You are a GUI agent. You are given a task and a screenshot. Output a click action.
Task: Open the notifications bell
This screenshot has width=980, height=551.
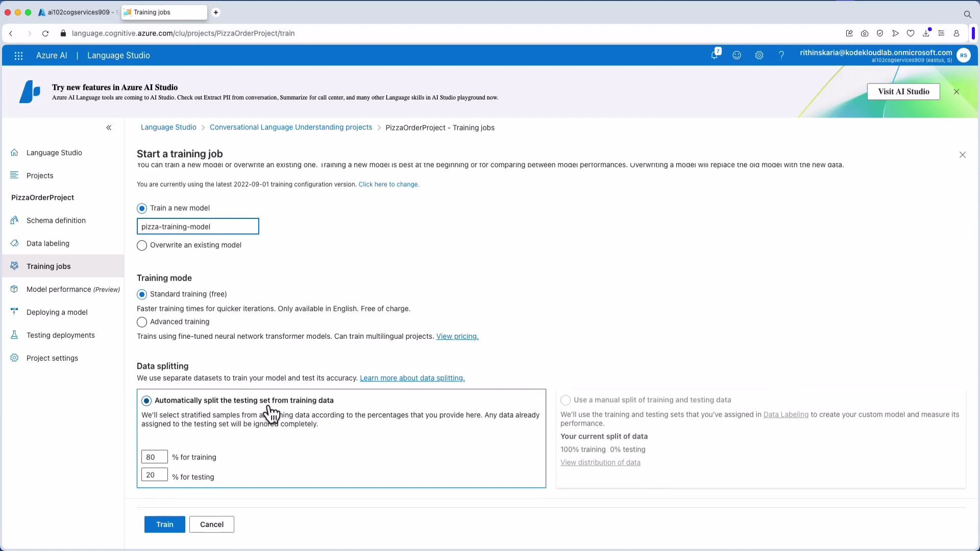pyautogui.click(x=715, y=55)
